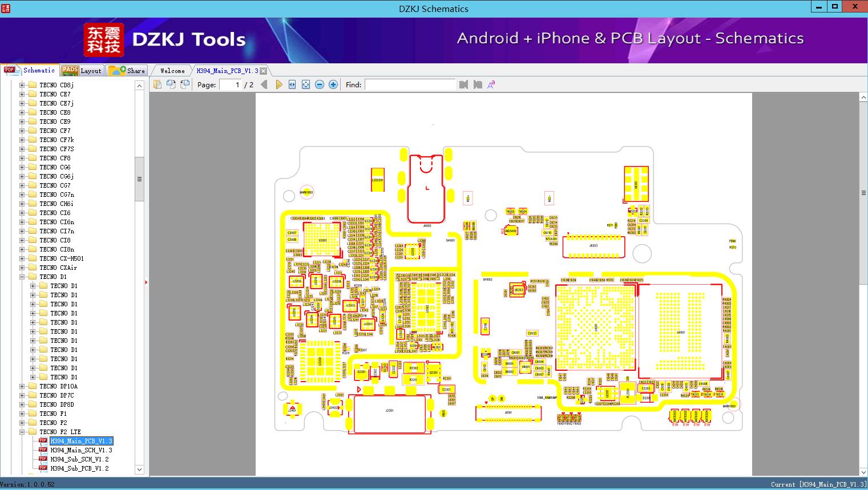Select the TECNO CX-H501 folder label
Image resolution: width=868 pixels, height=490 pixels.
click(x=62, y=258)
